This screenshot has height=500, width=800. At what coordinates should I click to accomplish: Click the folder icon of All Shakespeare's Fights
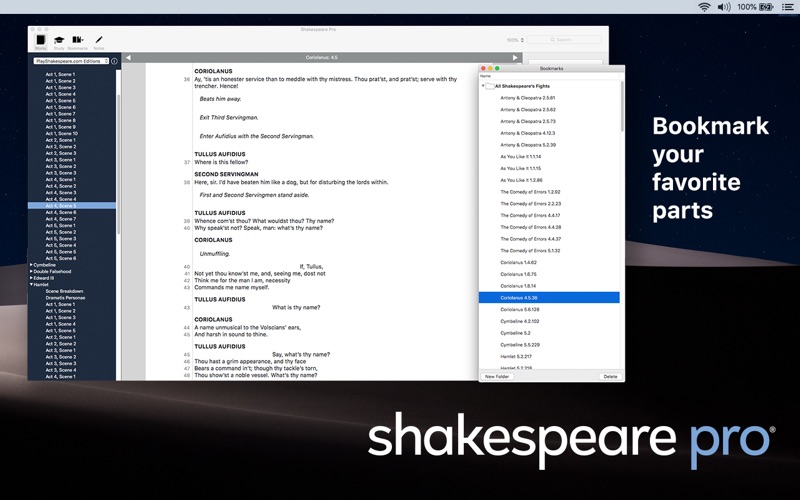point(490,86)
